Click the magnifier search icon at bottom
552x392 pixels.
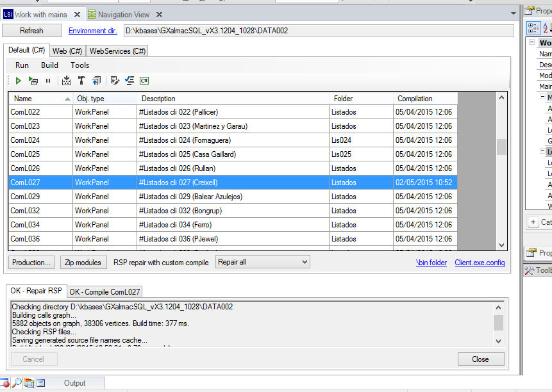17,382
